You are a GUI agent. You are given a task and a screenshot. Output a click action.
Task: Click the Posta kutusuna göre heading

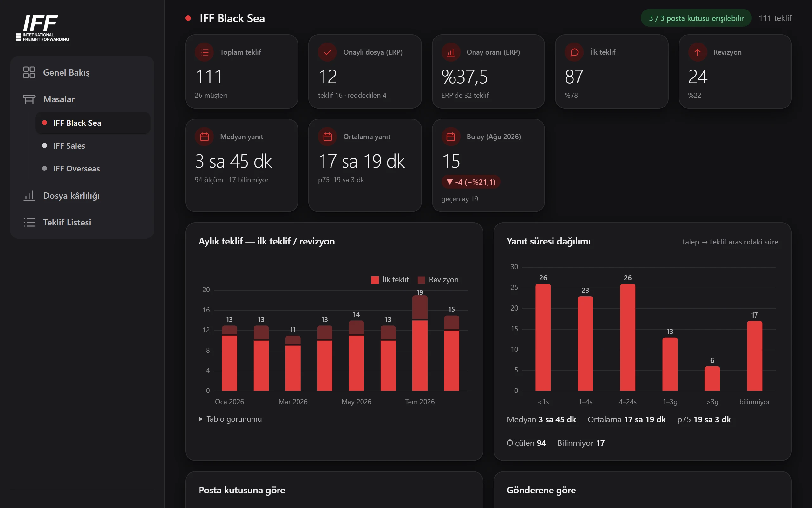tap(242, 490)
